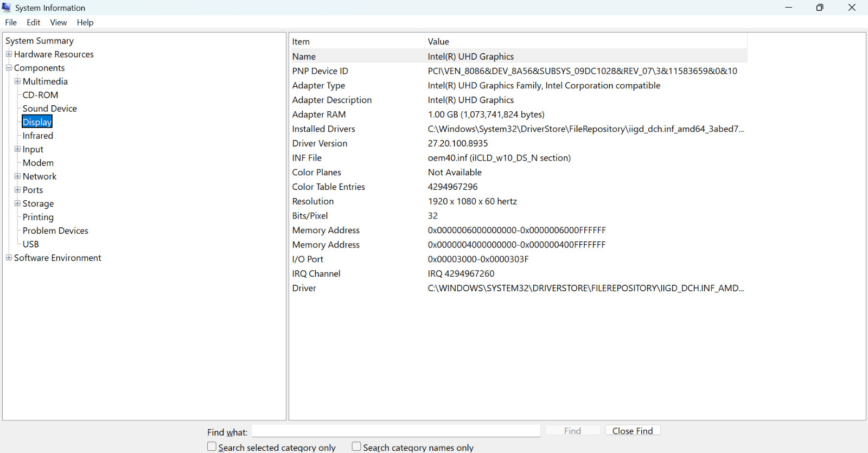The height and width of the screenshot is (453, 868).
Task: Select the Color Table Entries row
Action: coord(519,187)
